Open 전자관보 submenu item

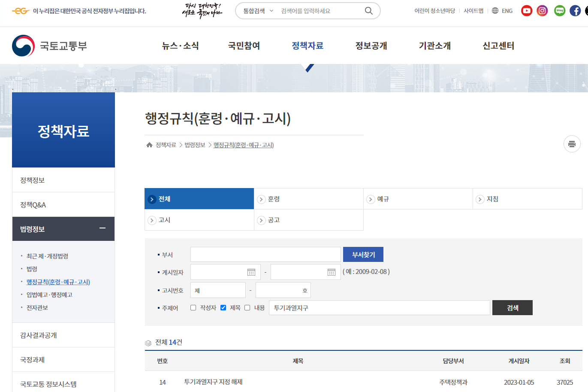point(37,307)
